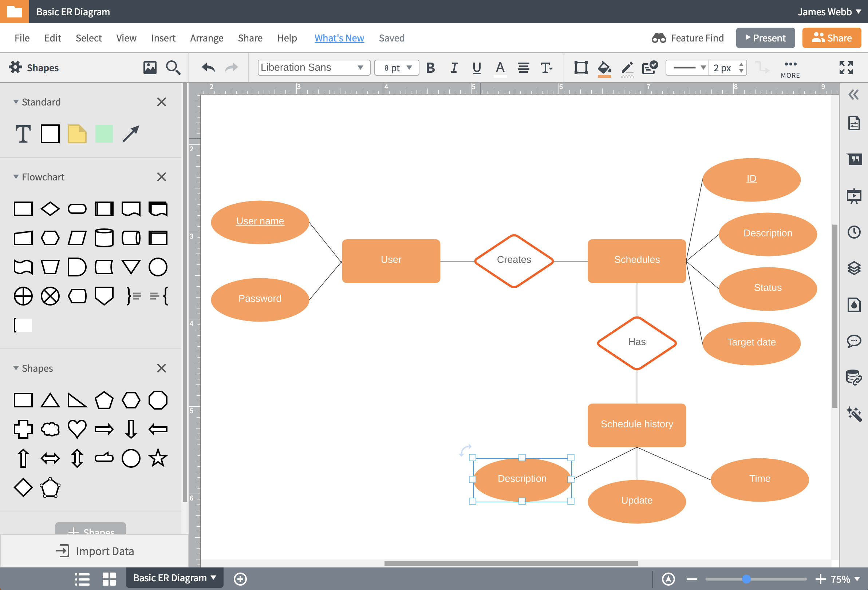
Task: Click the fill color bucket icon
Action: pos(604,67)
